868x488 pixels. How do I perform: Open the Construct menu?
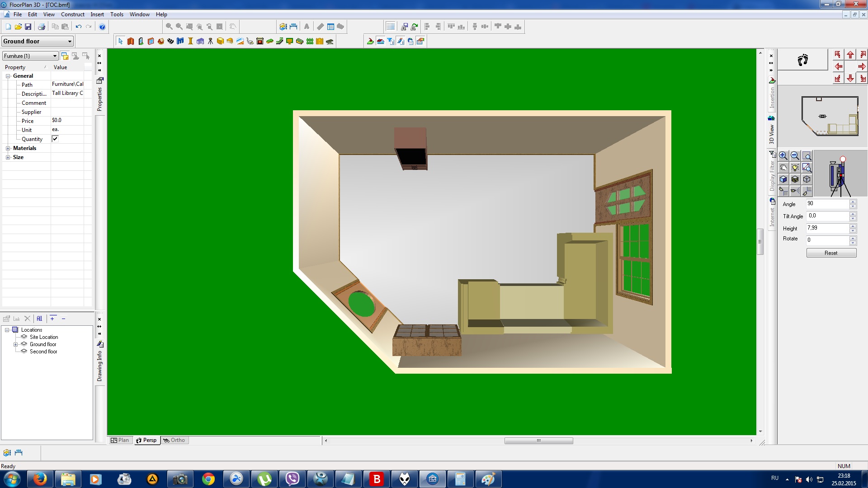(73, 14)
